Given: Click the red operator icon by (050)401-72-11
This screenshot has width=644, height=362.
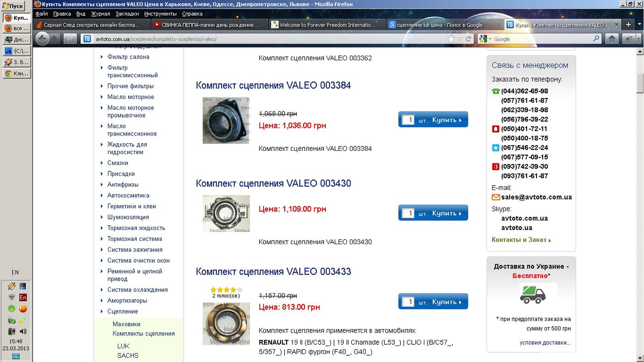Looking at the screenshot, I should [x=495, y=129].
